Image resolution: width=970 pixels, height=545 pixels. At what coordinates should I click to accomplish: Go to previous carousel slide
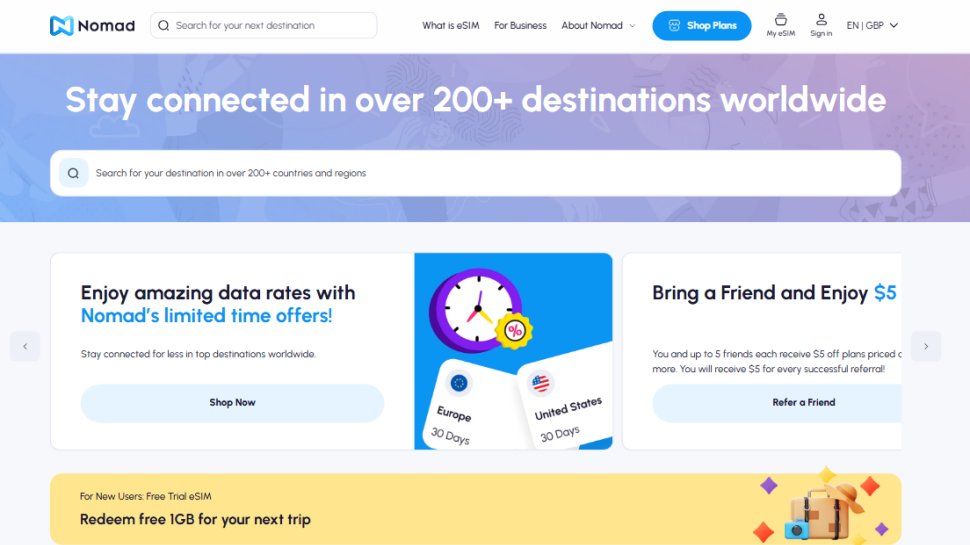[25, 346]
